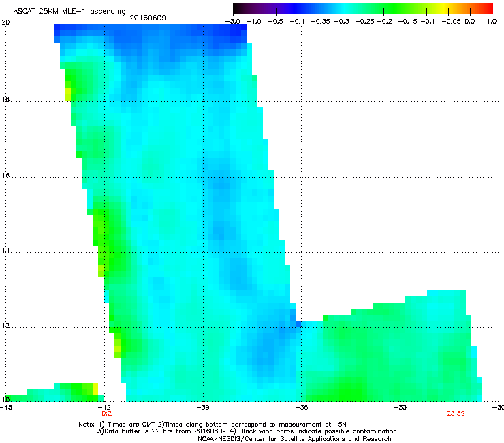Click the colorbar label -3.0
This screenshot has width=504, height=443.
[x=232, y=22]
